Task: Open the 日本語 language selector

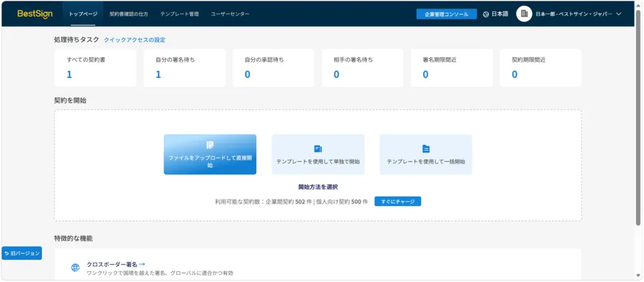Action: pos(495,14)
